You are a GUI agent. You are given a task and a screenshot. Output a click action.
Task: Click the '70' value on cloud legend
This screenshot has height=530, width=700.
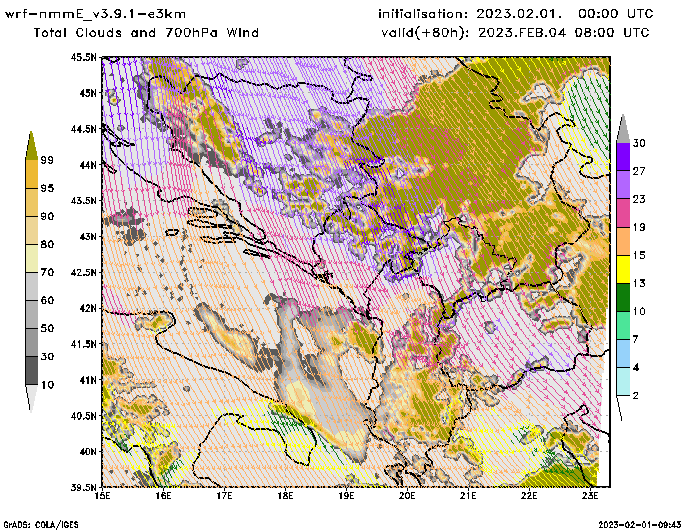47,272
